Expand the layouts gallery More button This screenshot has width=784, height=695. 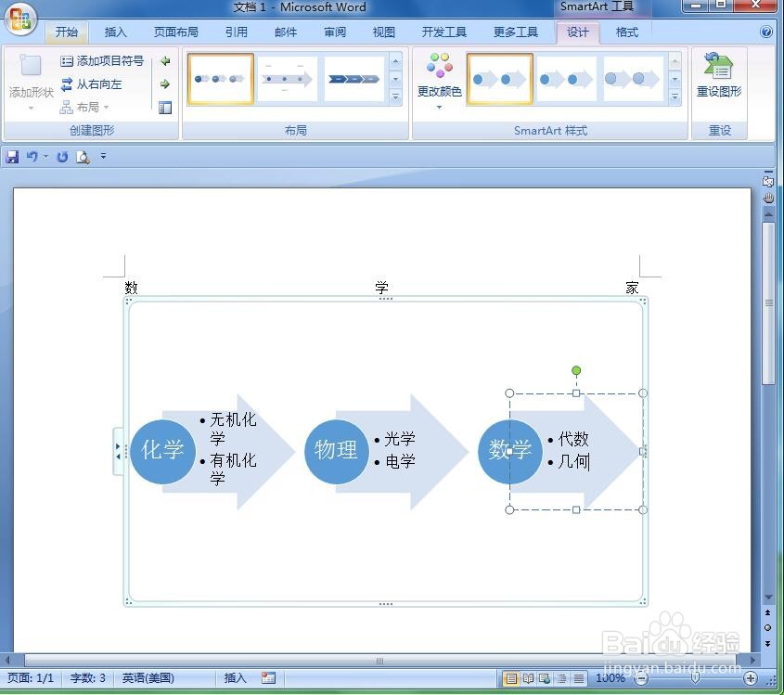coord(395,97)
